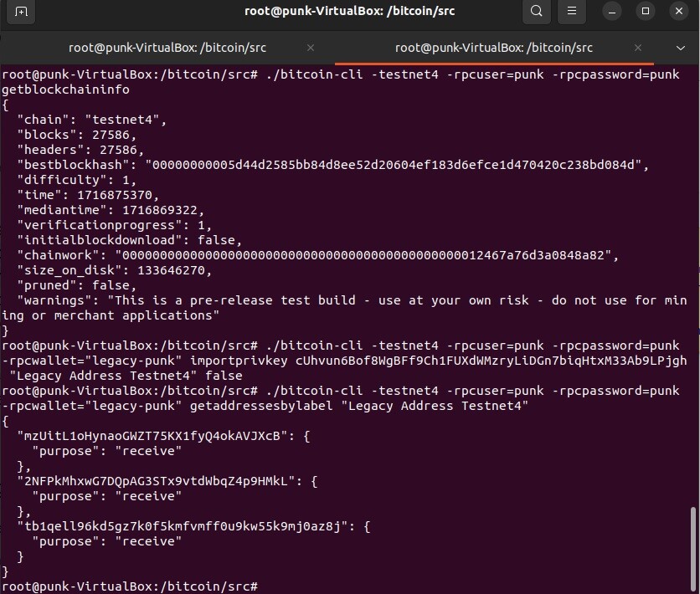This screenshot has width=700, height=594.
Task: Click the address "2NFPkMhxwG7DQpAG3STx9vtdWbqZ4p9HMkL"
Action: pyautogui.click(x=156, y=481)
